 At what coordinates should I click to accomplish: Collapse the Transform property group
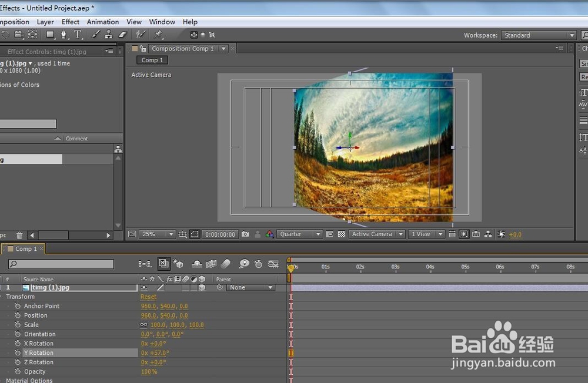[2, 297]
